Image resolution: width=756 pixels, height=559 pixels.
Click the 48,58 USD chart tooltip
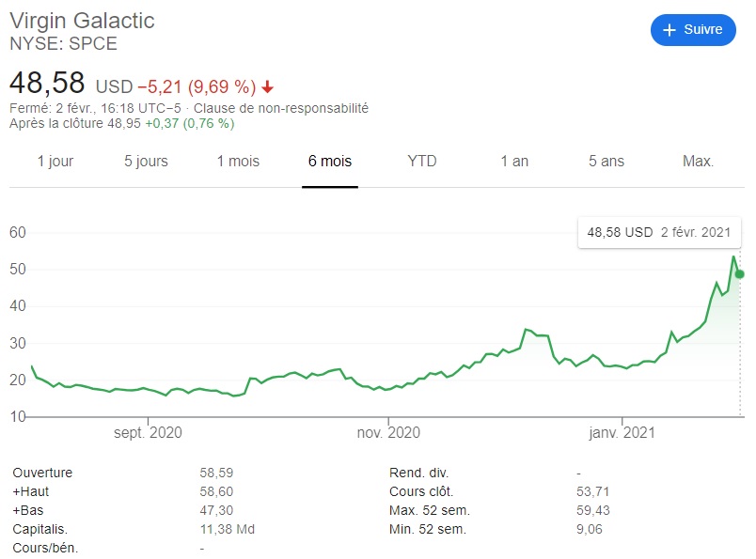point(658,232)
